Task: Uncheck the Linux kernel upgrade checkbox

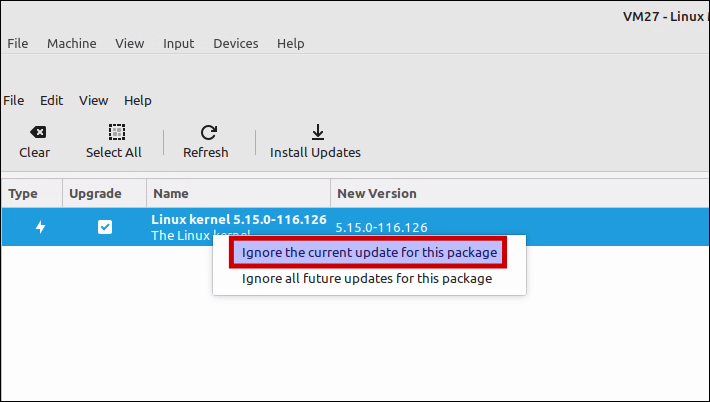Action: [x=105, y=227]
